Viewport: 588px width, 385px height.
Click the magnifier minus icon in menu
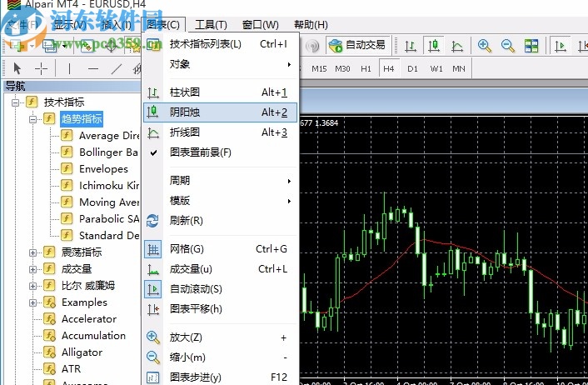[153, 357]
